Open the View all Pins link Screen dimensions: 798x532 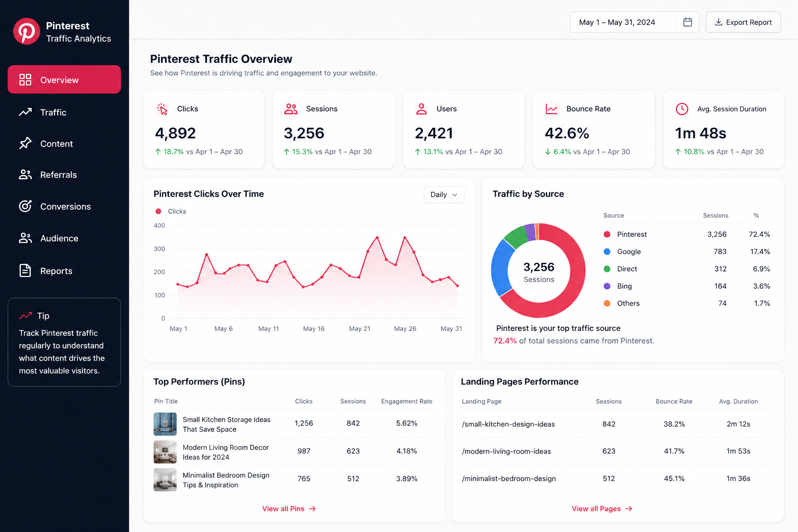pyautogui.click(x=289, y=509)
